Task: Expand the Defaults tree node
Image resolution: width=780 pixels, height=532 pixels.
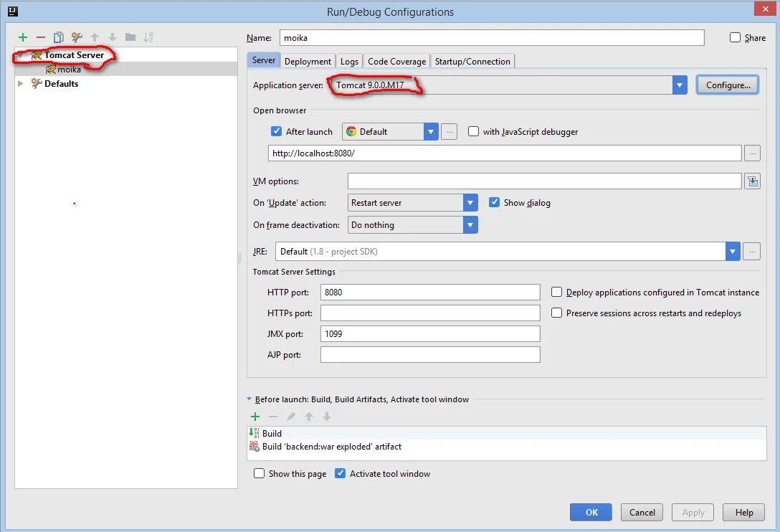Action: tap(20, 84)
